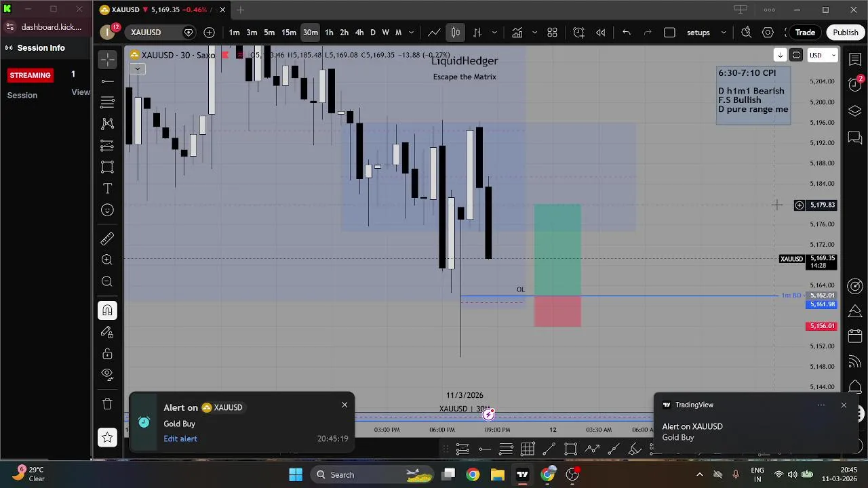Open chart settings hexagon icon

pos(768,33)
